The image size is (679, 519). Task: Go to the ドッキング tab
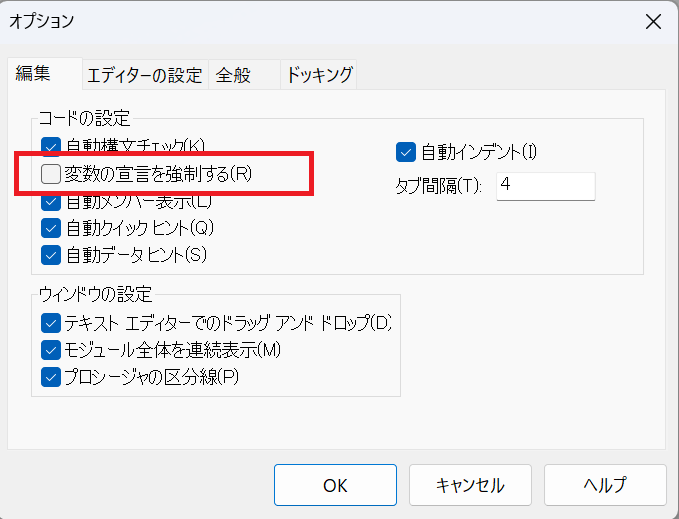tap(319, 75)
